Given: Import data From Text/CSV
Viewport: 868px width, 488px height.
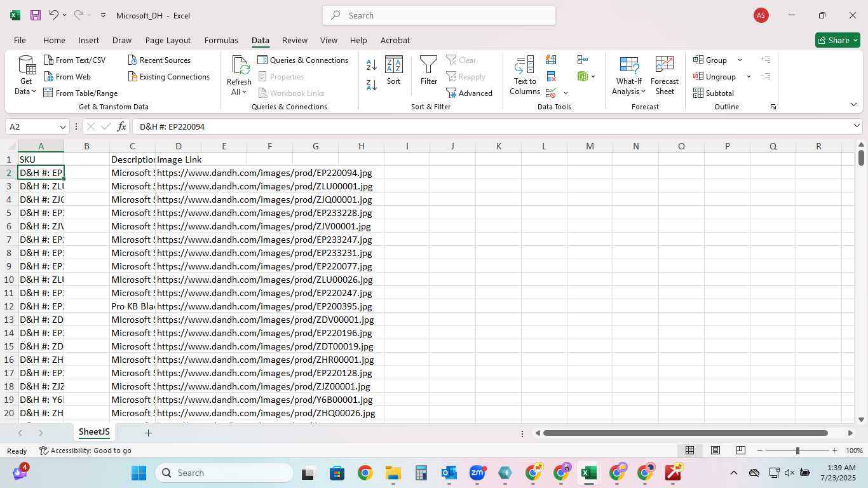Looking at the screenshot, I should coord(75,60).
